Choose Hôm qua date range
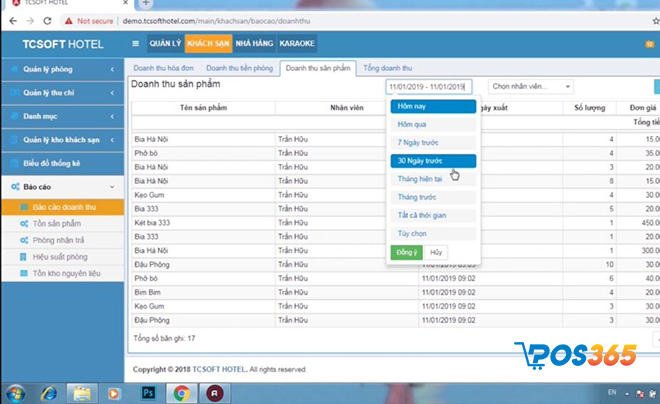This screenshot has height=404, width=660. [433, 124]
